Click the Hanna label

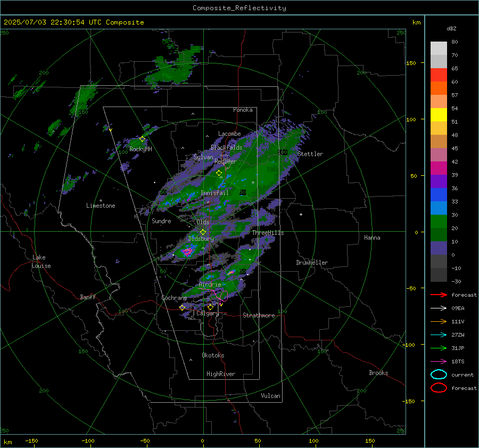pyautogui.click(x=372, y=238)
